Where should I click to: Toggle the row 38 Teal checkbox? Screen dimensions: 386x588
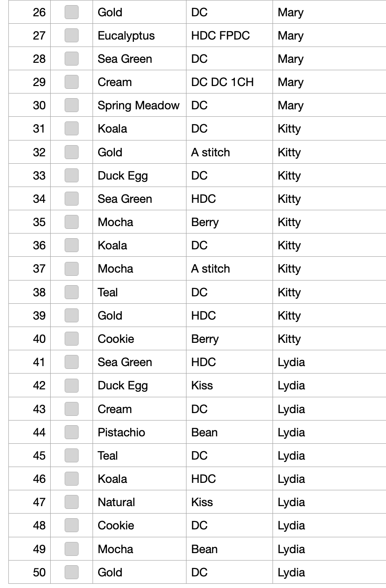(71, 292)
